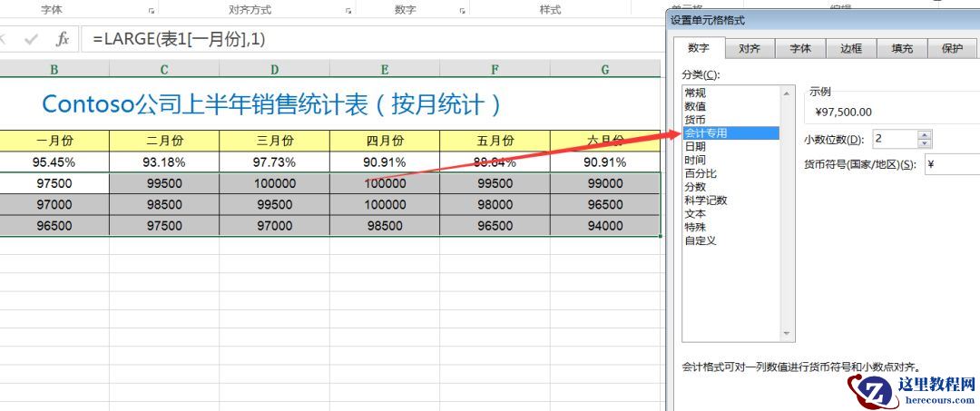
Task: Click cell showing 95.45%
Action: pos(54,162)
